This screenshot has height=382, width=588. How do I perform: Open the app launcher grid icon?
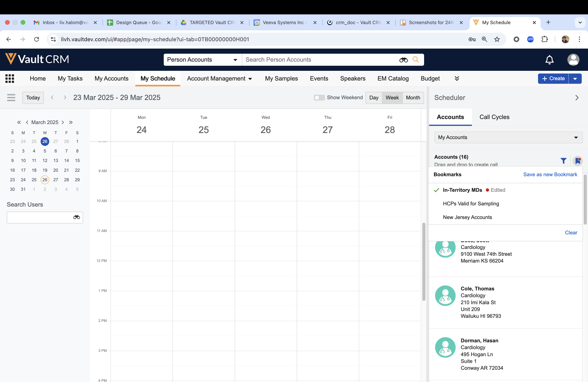pyautogui.click(x=10, y=79)
